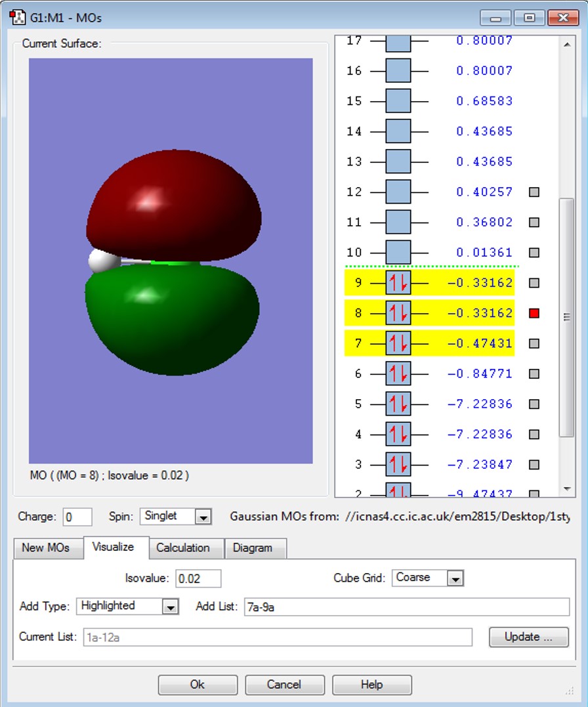Switch to the New MOs tab

(49, 548)
